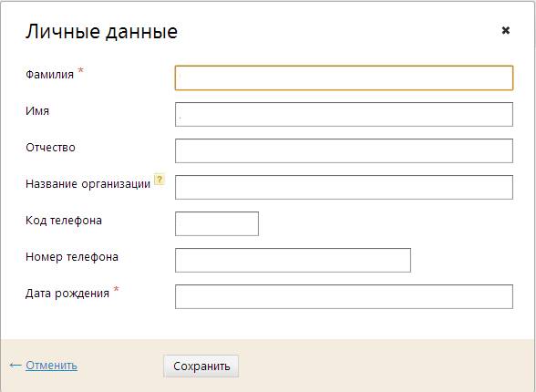The width and height of the screenshot is (536, 392).
Task: Click into the Имя text field
Action: point(344,114)
